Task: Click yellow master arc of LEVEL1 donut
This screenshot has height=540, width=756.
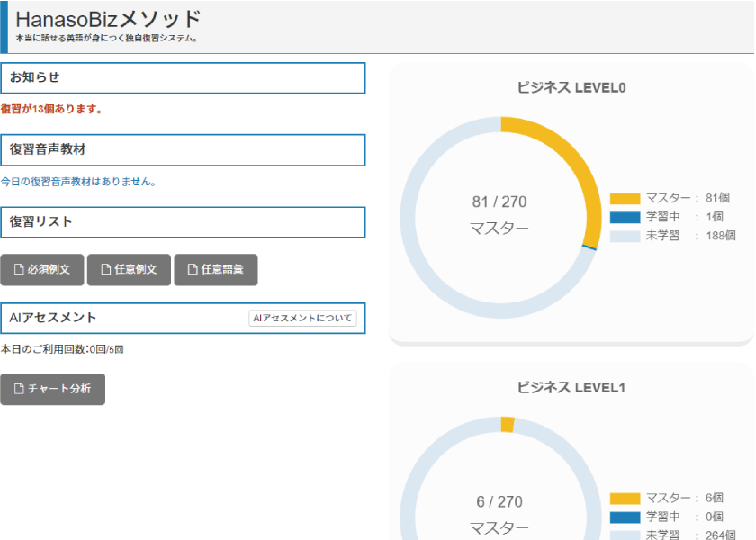Action: coord(508,424)
